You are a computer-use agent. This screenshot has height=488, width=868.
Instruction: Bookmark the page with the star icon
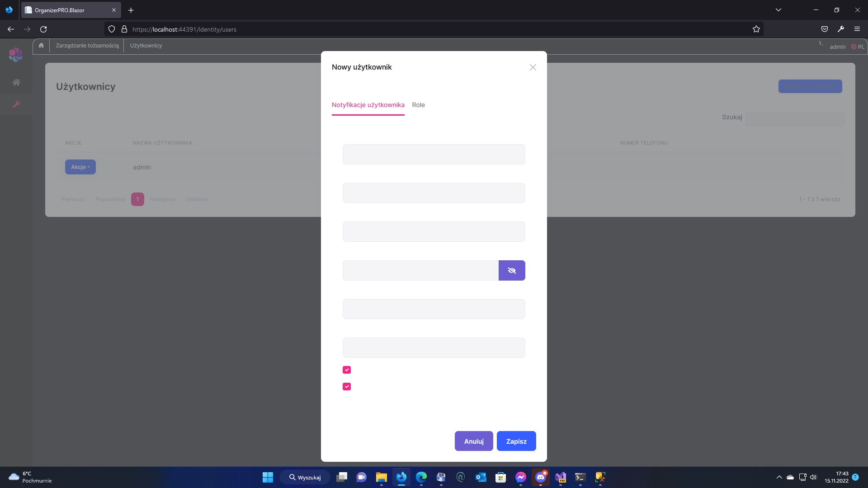[756, 29]
